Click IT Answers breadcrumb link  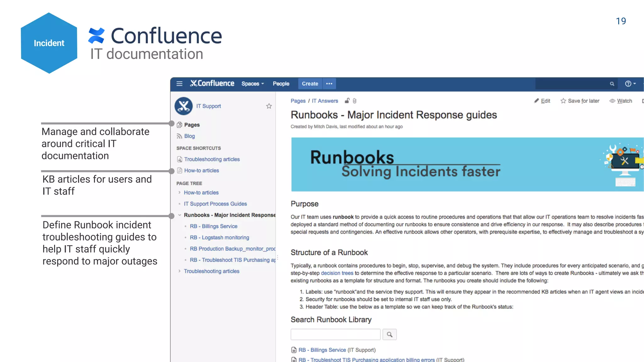(x=325, y=101)
